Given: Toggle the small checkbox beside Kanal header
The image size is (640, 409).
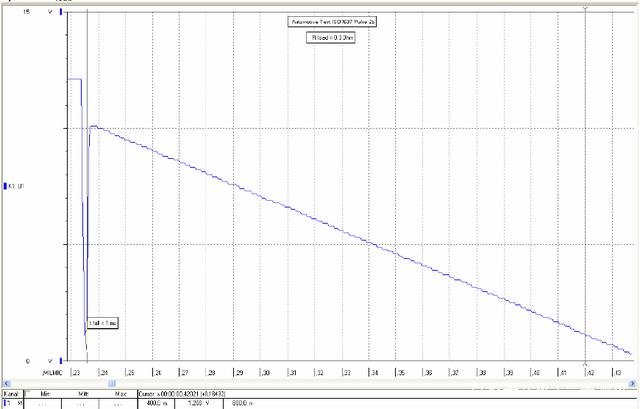Looking at the screenshot, I should 27,393.
